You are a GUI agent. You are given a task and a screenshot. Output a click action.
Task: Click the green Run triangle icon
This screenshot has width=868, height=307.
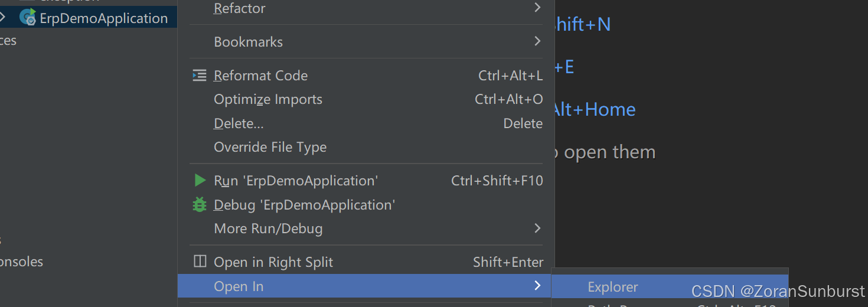coord(200,181)
